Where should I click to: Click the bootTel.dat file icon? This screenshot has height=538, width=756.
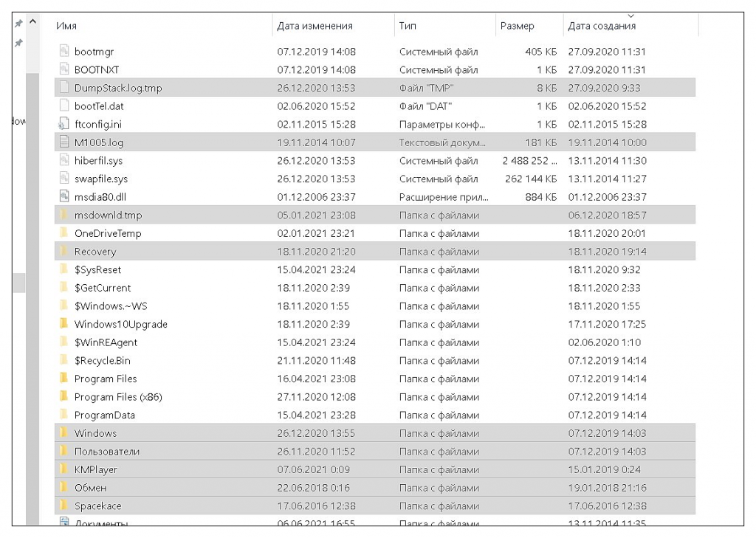click(64, 106)
